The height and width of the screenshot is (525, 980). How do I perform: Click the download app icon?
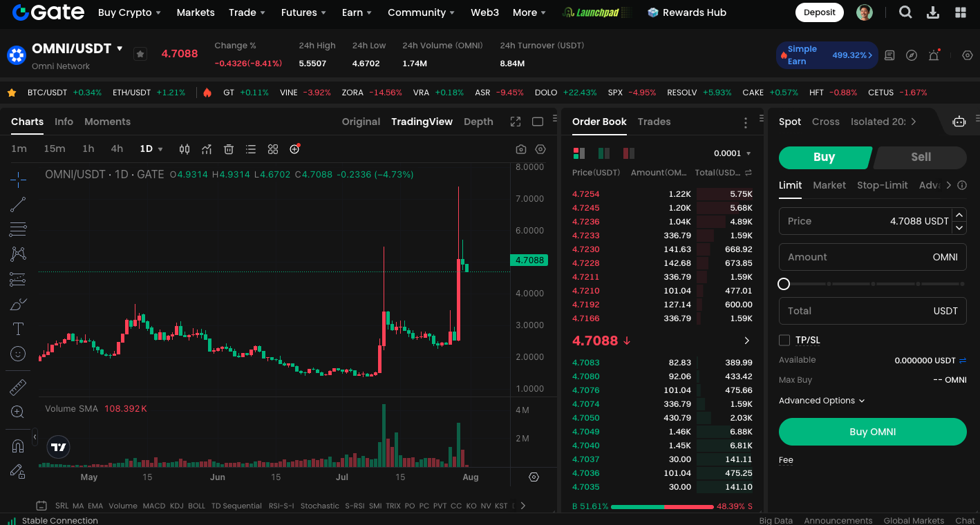pyautogui.click(x=933, y=12)
